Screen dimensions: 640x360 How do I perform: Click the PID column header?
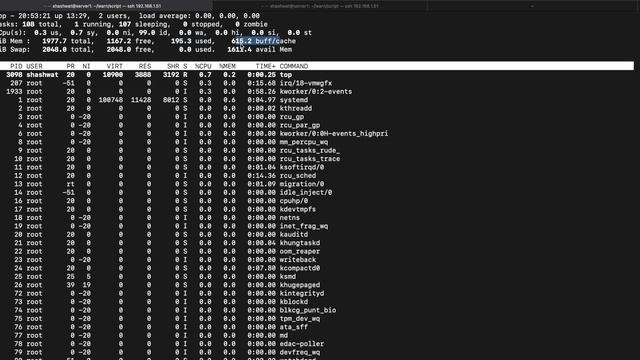point(16,66)
